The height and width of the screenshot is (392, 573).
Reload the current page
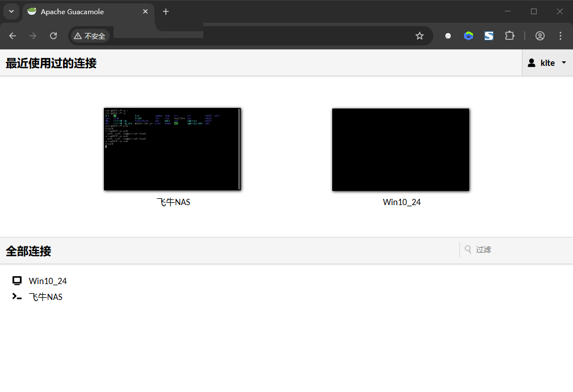[53, 36]
